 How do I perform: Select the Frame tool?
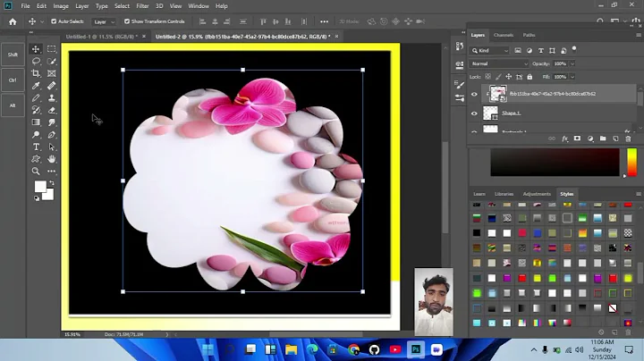(x=51, y=73)
